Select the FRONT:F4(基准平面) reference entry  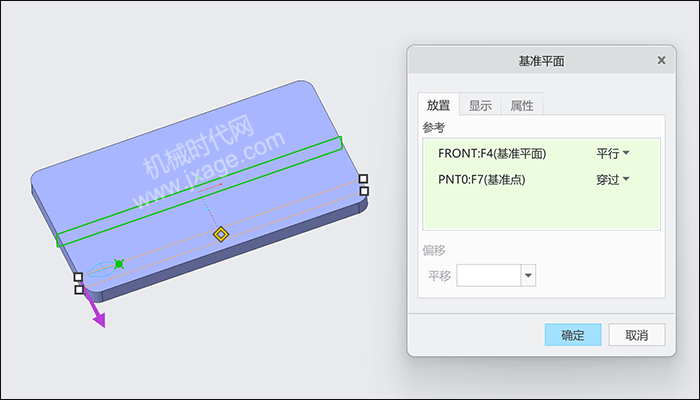coord(492,154)
